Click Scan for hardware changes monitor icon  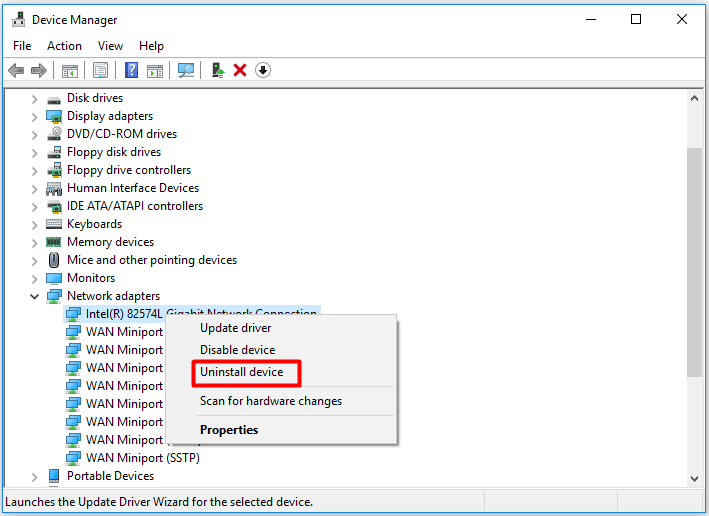[x=186, y=70]
